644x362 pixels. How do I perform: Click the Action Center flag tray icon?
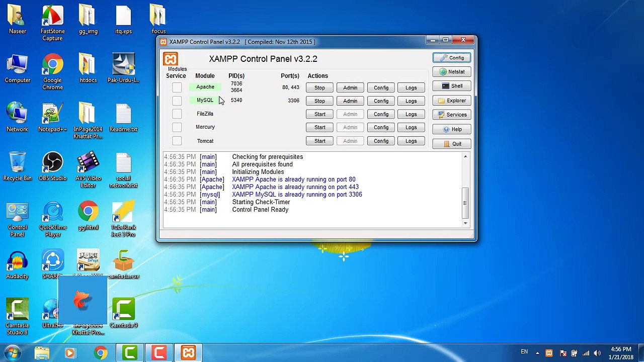[x=562, y=353]
